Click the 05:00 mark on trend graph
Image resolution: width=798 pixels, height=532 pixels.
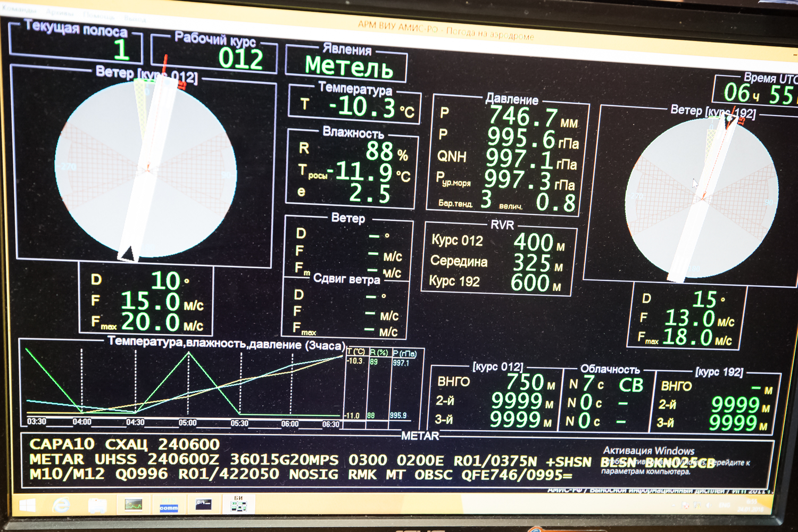click(x=187, y=422)
